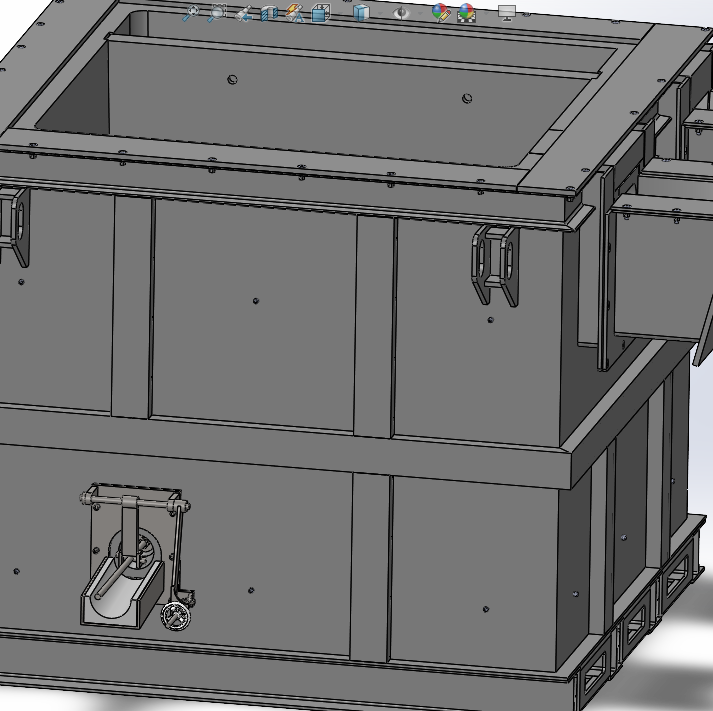Screen dimensions: 713x711
Task: Activate the Zoom to Area tool
Action: click(217, 13)
